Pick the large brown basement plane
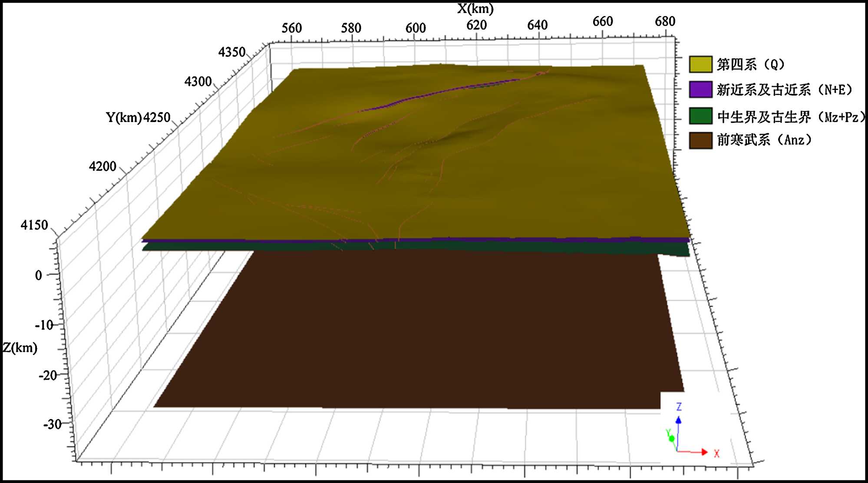 [x=417, y=330]
